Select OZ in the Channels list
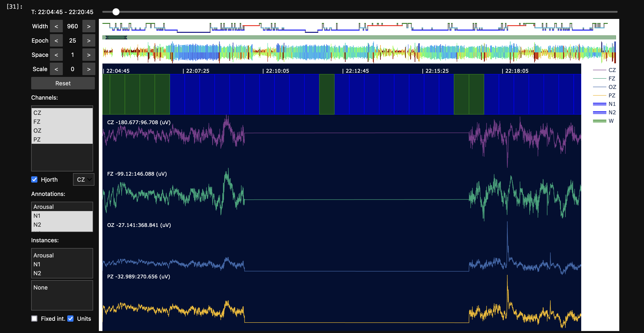Viewport: 644px width, 333px height. [37, 131]
